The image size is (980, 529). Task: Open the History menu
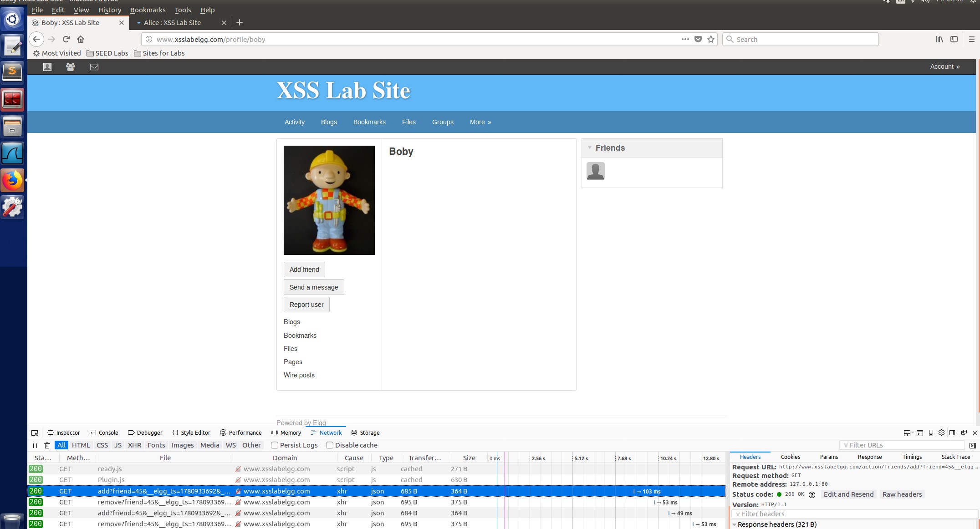click(x=110, y=10)
